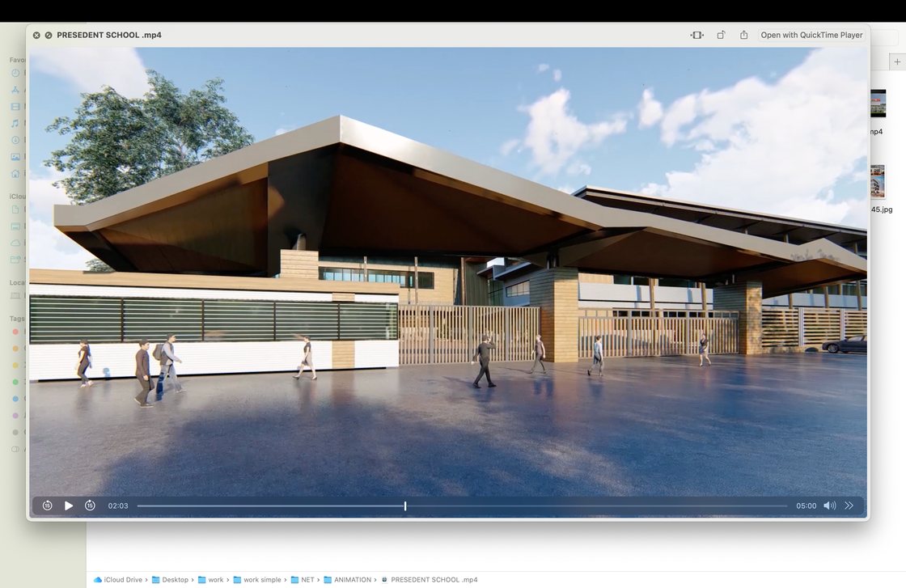Open Applications icon in Finder sidebar
The width and height of the screenshot is (906, 588).
[15, 90]
